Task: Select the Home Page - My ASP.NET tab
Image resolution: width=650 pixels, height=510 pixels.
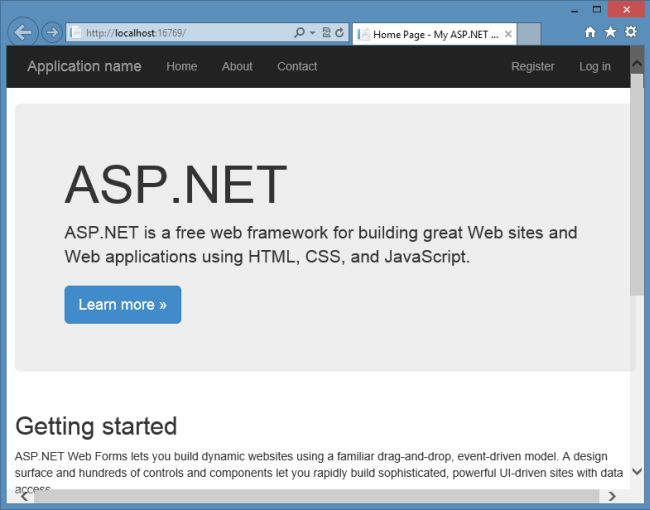Action: click(434, 34)
